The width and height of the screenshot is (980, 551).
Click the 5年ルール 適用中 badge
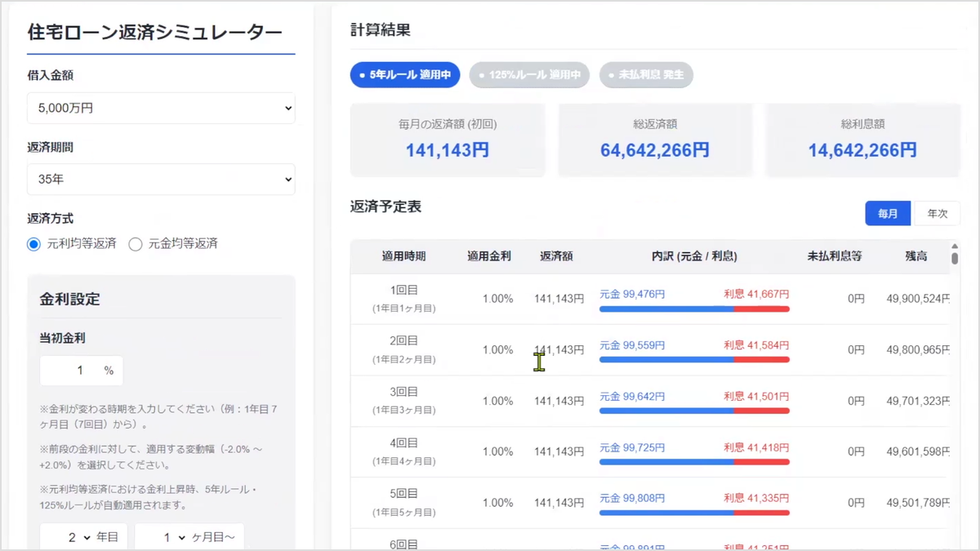point(405,75)
